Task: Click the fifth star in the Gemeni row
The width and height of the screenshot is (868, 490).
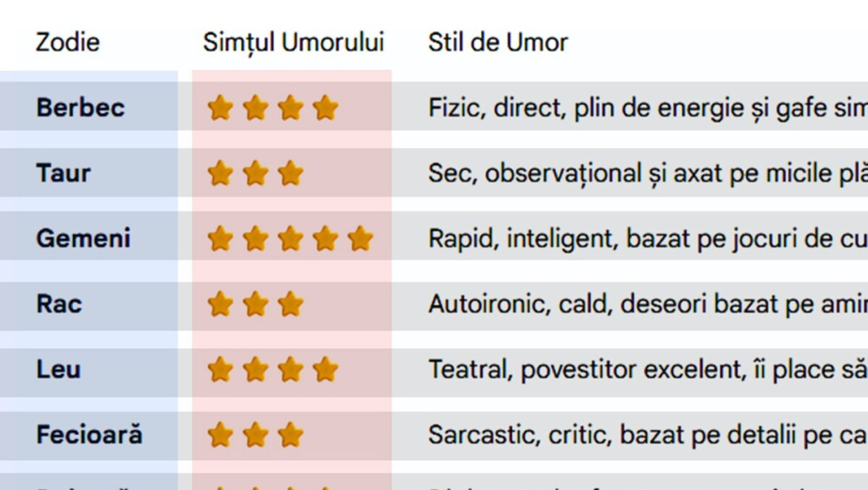Action: tap(360, 239)
